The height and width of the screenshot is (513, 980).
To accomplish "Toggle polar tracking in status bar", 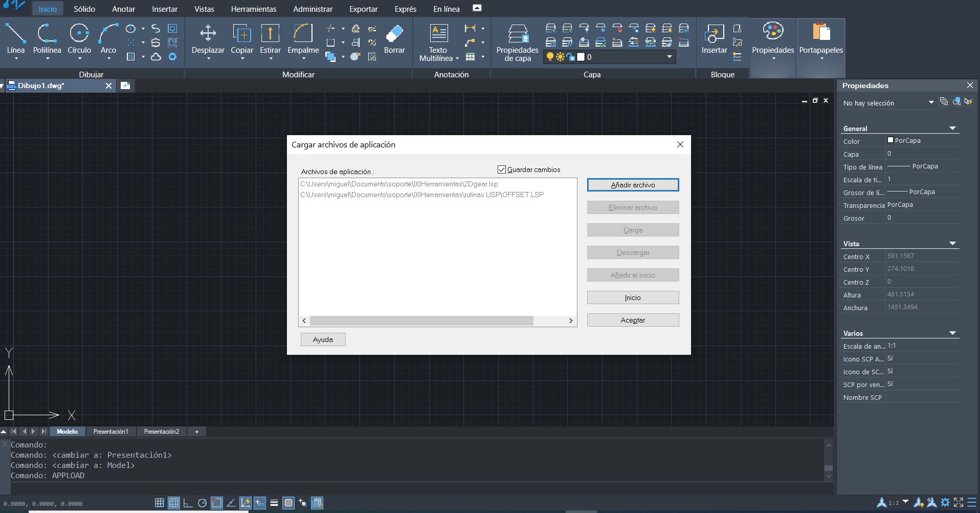I will 202,503.
